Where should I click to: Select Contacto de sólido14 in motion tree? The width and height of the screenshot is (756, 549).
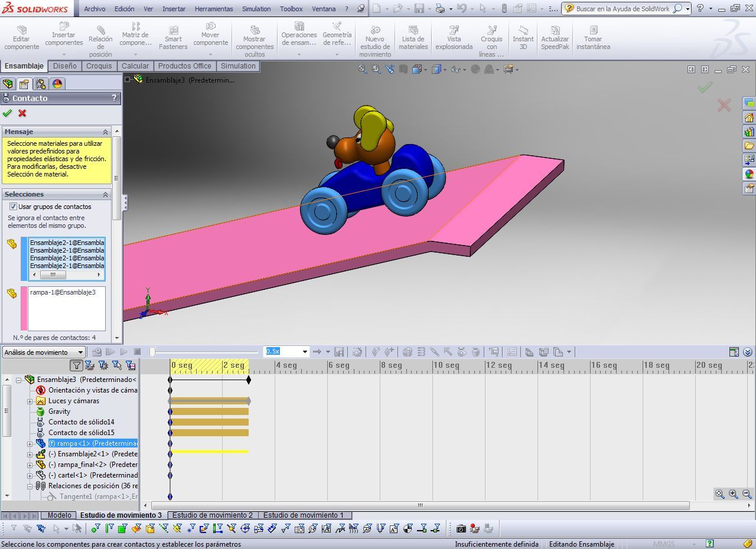click(82, 422)
